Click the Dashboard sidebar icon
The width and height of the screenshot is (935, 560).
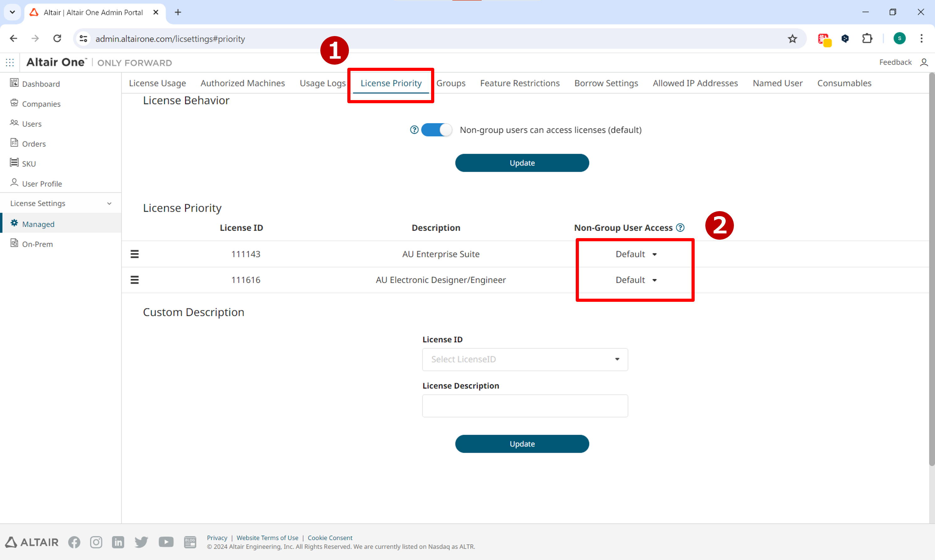[14, 83]
